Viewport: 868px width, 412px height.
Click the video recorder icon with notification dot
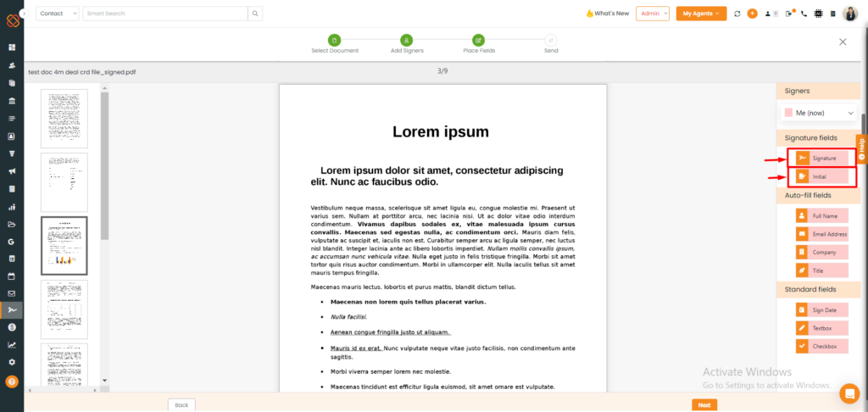tap(789, 14)
